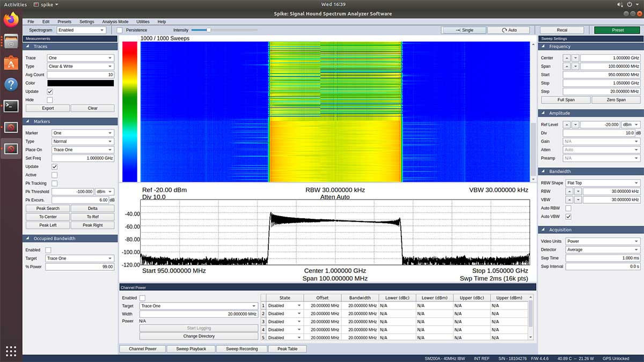Collapse the Traces section arrow
644x362 pixels.
tap(27, 47)
